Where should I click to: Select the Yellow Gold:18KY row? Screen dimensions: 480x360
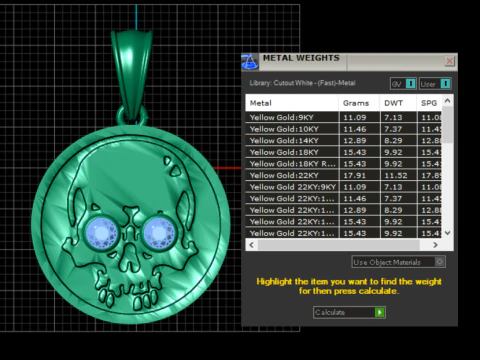click(343, 152)
